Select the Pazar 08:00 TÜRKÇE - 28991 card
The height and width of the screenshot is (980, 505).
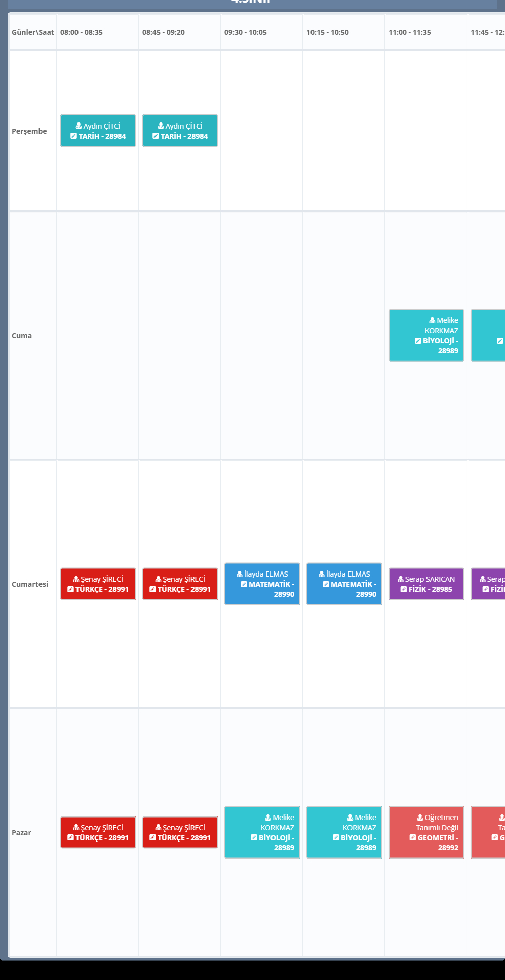coord(98,832)
